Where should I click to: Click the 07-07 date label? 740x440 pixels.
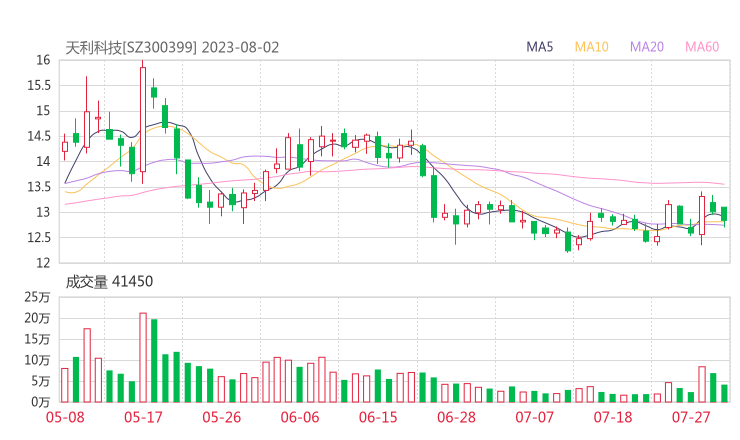coord(534,417)
